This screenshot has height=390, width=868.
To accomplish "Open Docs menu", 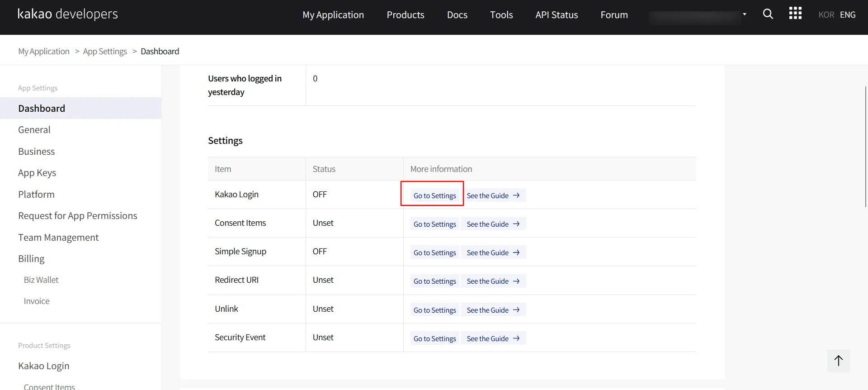I will 457,15.
